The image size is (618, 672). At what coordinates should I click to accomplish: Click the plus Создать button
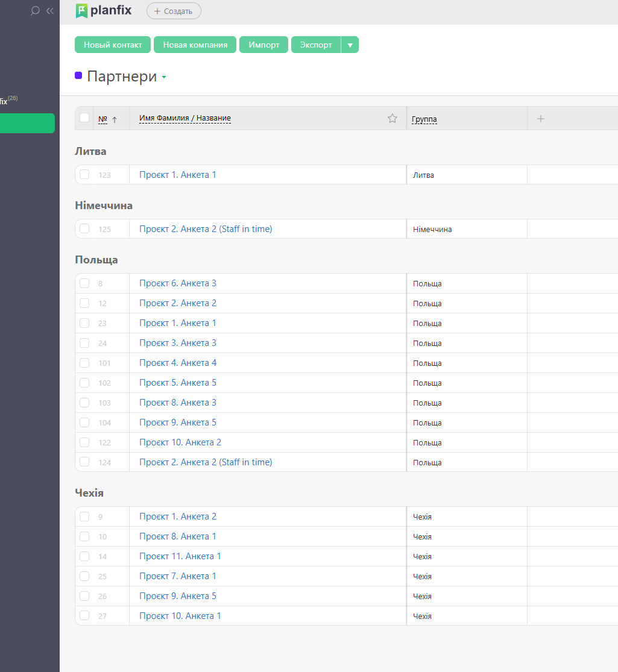174,11
